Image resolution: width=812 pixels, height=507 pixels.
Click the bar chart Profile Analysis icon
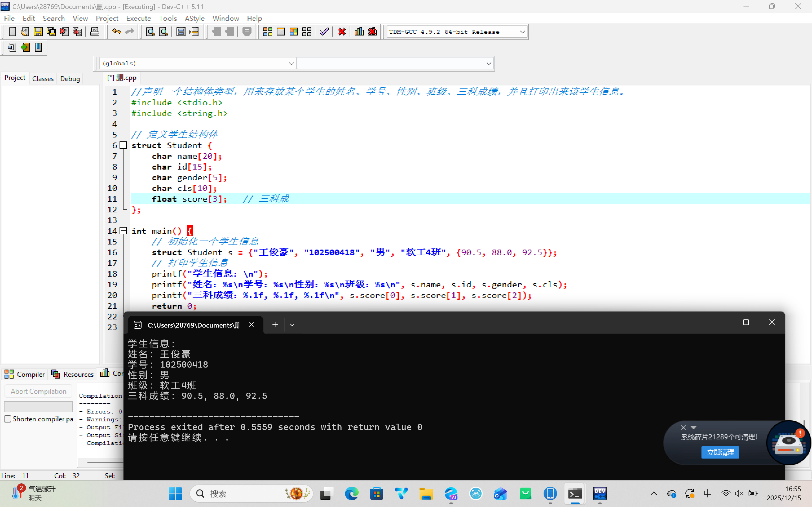(x=359, y=32)
